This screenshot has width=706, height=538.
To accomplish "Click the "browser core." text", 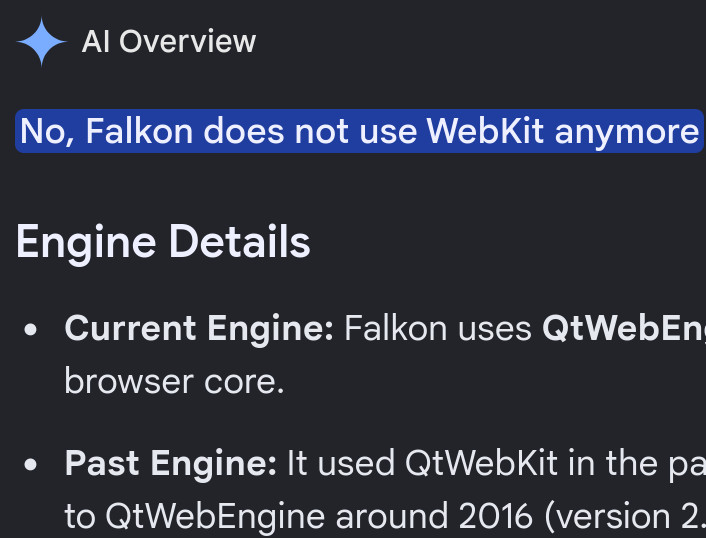I will (174, 382).
